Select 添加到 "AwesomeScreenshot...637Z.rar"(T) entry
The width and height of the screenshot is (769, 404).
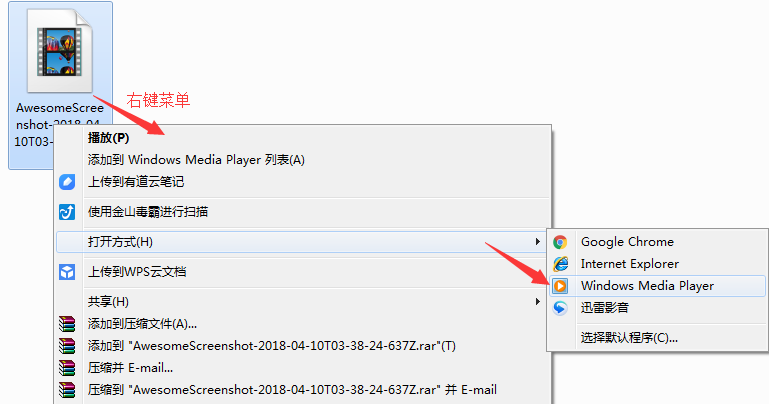[x=272, y=346]
